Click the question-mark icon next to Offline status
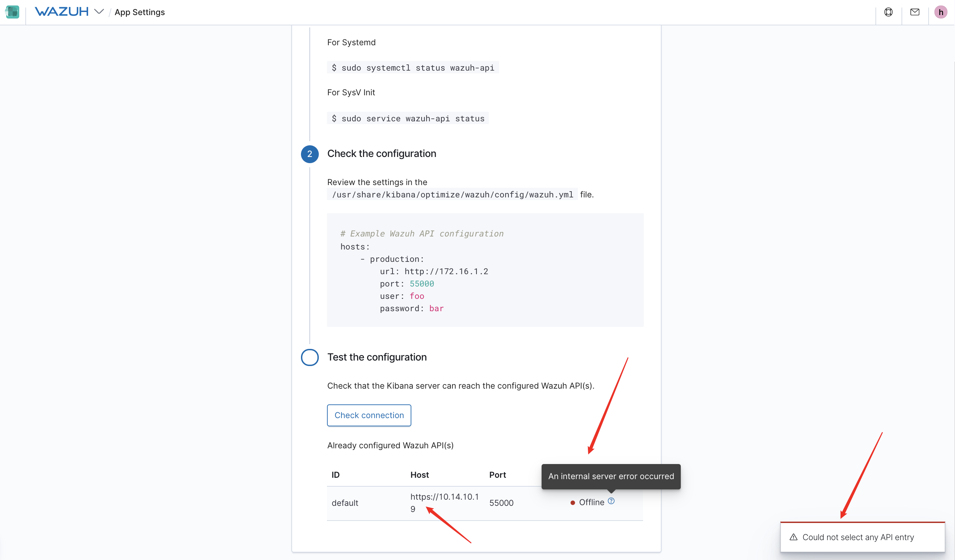This screenshot has width=955, height=560. (x=611, y=501)
